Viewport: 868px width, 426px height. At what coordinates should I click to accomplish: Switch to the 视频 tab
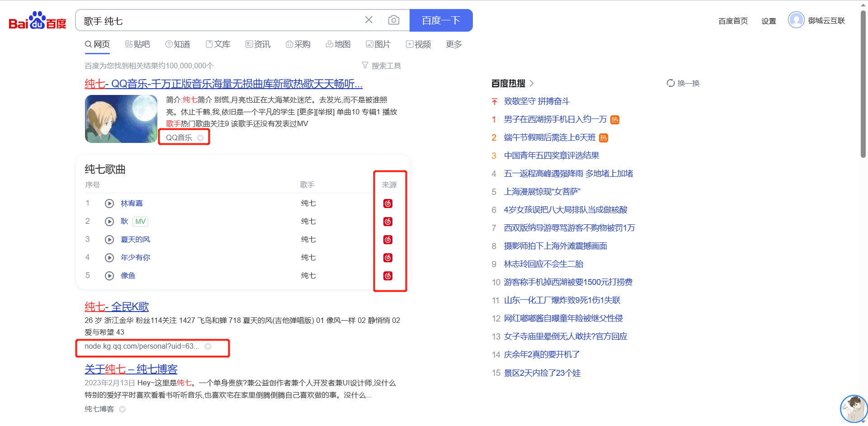point(418,44)
